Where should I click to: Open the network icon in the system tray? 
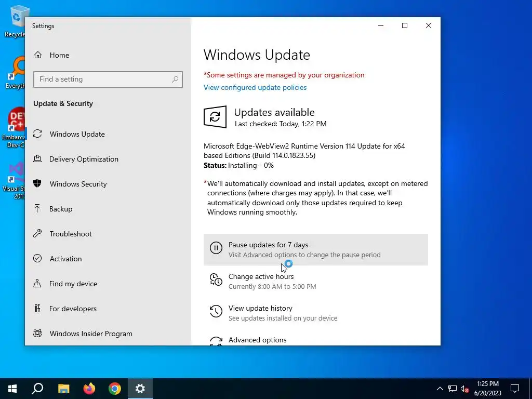453,389
